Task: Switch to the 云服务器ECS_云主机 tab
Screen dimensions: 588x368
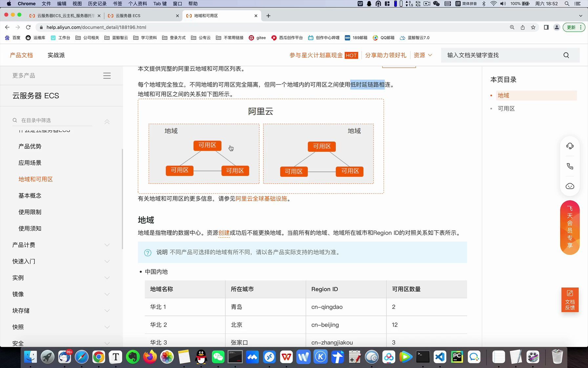Action: coord(66,16)
